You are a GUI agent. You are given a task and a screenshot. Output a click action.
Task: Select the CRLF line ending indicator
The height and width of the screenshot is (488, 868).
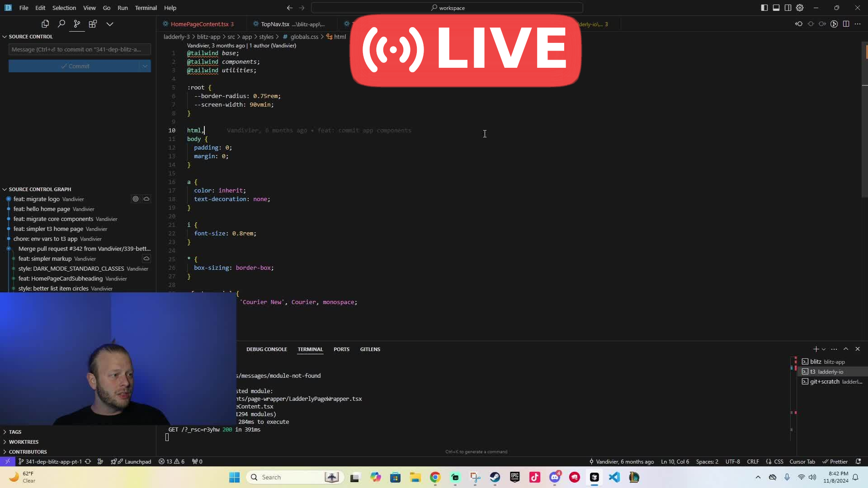pyautogui.click(x=753, y=461)
